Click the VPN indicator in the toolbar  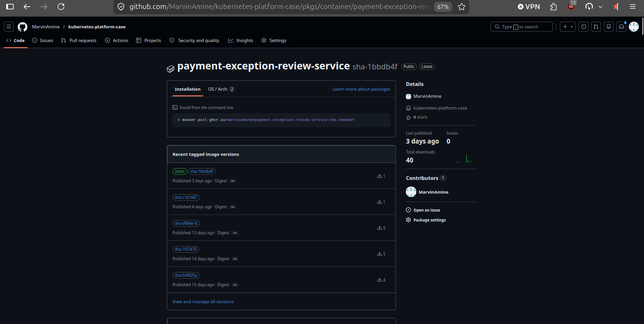pyautogui.click(x=529, y=7)
